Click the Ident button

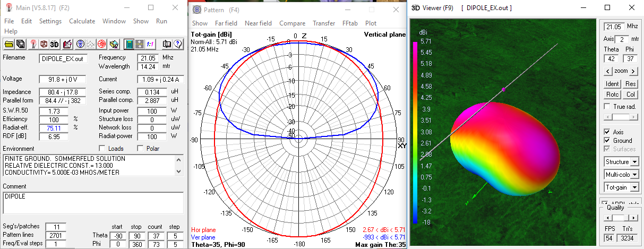612,84
